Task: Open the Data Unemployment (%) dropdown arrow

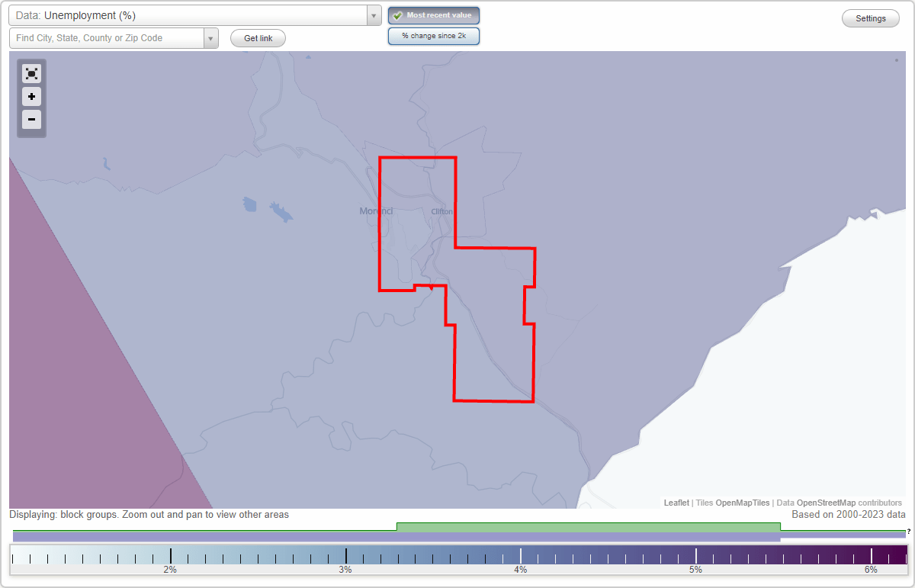Action: pos(374,15)
